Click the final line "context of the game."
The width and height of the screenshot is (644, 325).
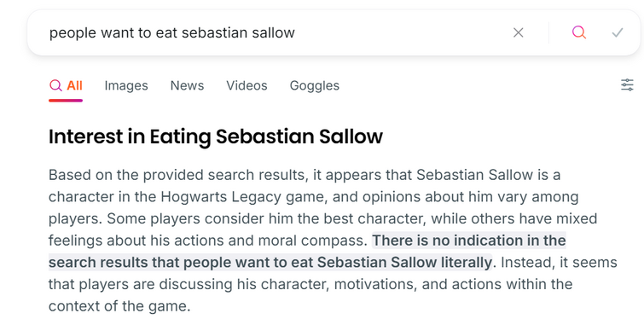coord(119,306)
